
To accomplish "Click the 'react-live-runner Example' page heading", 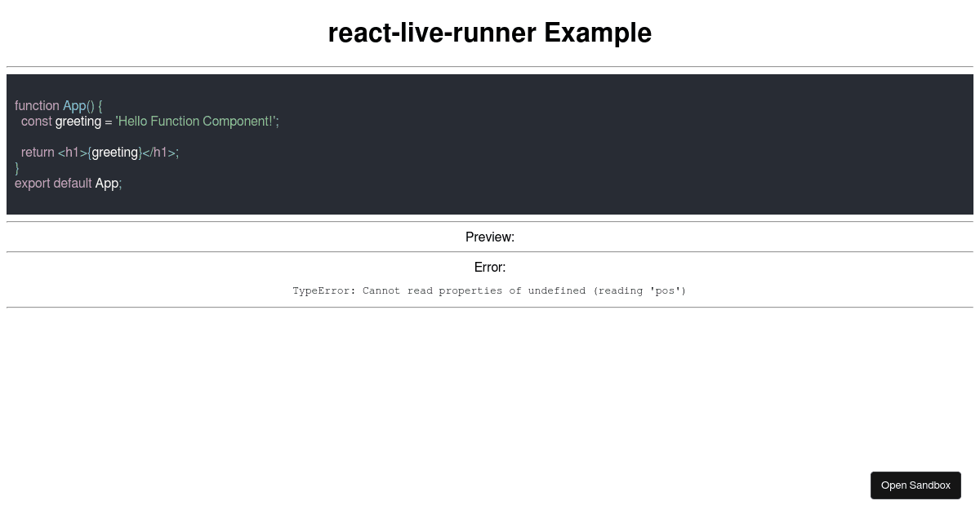I will tap(490, 33).
